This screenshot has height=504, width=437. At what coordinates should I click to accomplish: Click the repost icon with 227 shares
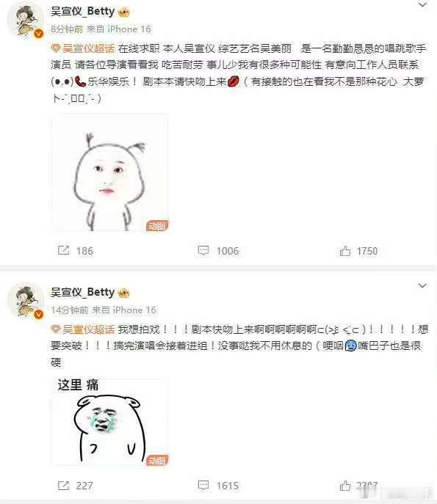click(x=63, y=485)
